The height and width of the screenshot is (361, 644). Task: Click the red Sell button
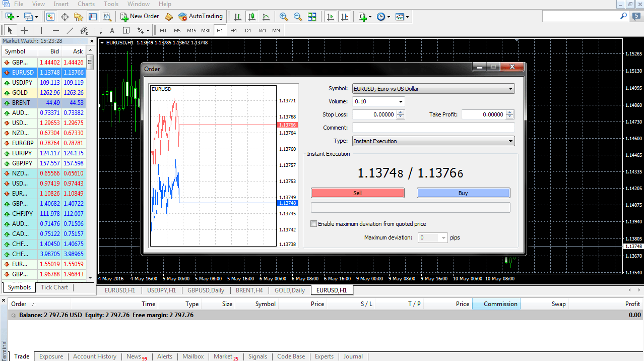(358, 193)
